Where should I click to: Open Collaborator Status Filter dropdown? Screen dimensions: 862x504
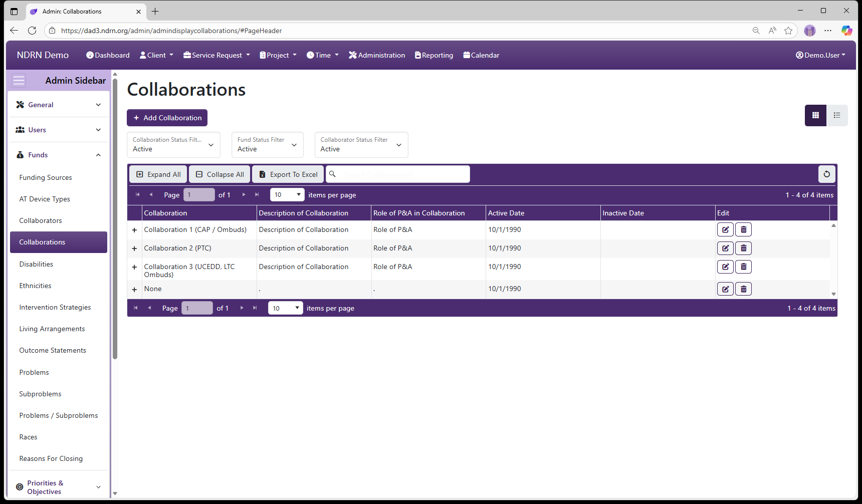[x=361, y=145]
